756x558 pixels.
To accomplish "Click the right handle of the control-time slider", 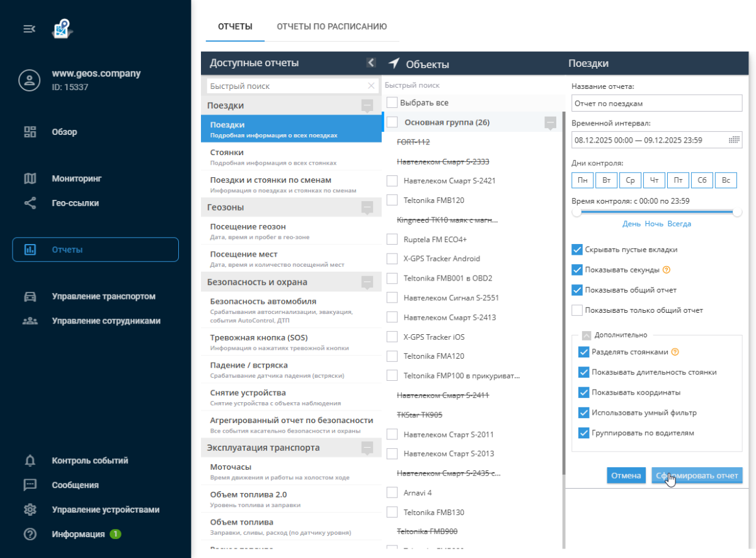I will pos(737,212).
